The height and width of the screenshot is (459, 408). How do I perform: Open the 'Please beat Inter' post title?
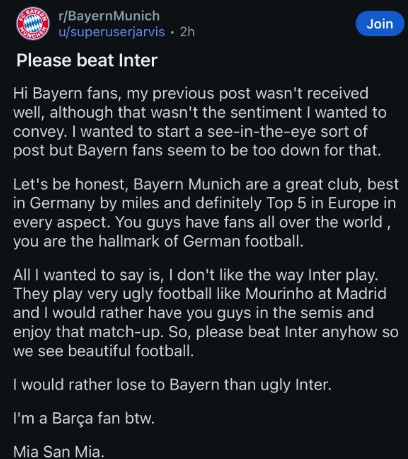click(87, 61)
